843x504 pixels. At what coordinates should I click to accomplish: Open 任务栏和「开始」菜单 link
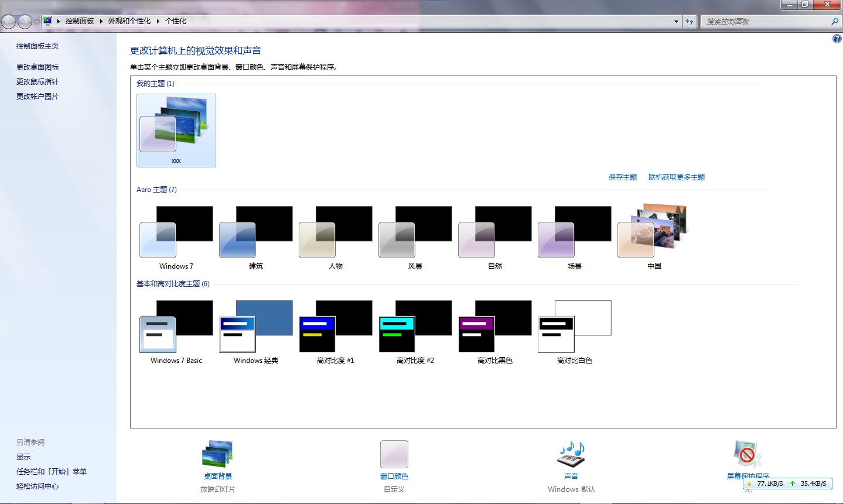52,472
